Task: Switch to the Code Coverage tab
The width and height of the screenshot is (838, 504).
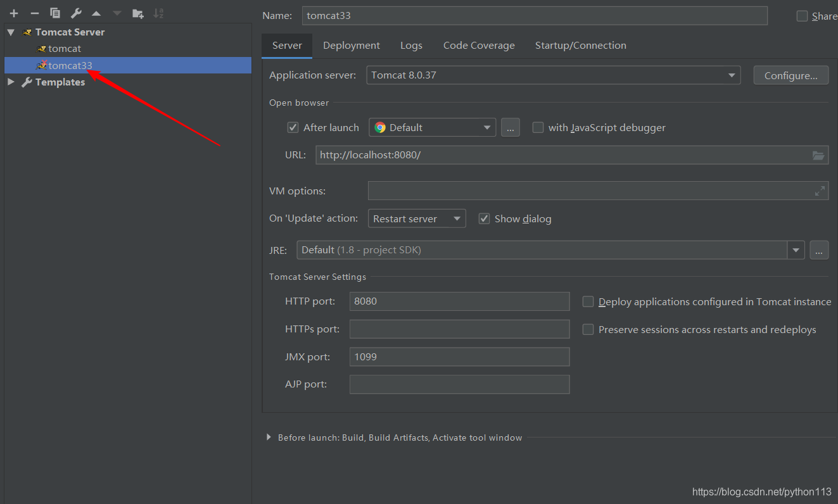Action: (x=479, y=46)
